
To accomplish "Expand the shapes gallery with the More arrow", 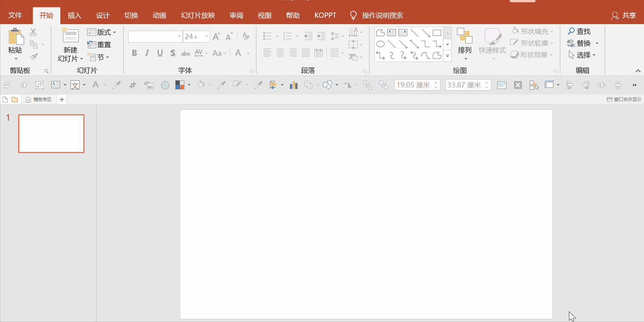I will pos(448,56).
